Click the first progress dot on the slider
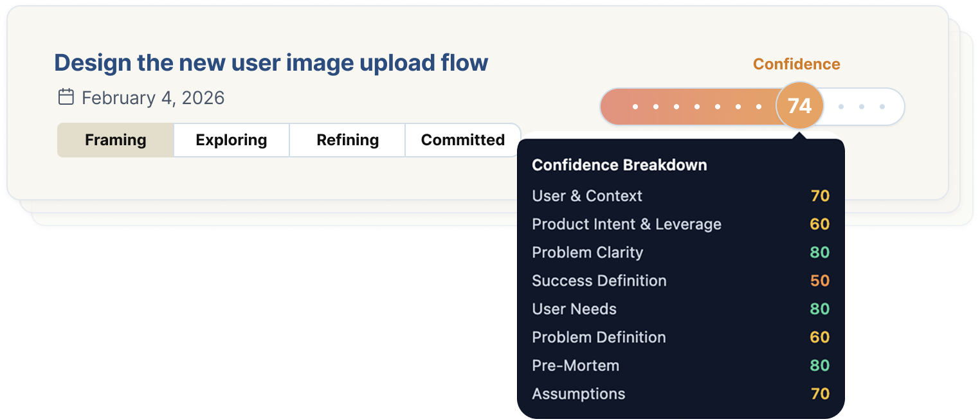Image resolution: width=980 pixels, height=419 pixels. pyautogui.click(x=636, y=105)
